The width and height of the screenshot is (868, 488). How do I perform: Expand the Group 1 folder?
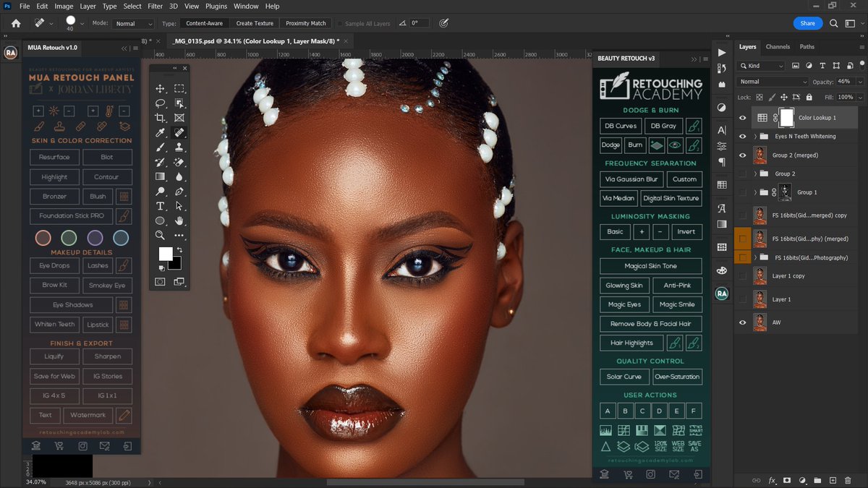click(755, 192)
